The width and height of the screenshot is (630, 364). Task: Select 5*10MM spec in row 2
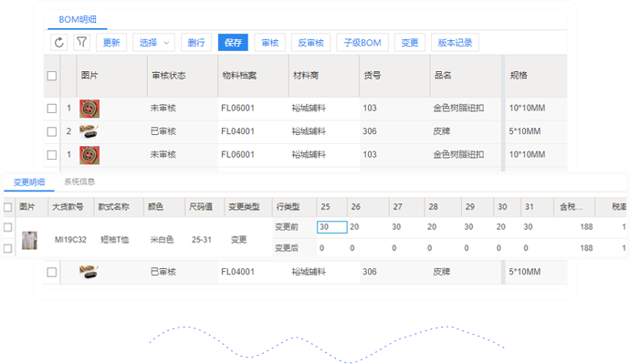click(x=525, y=131)
